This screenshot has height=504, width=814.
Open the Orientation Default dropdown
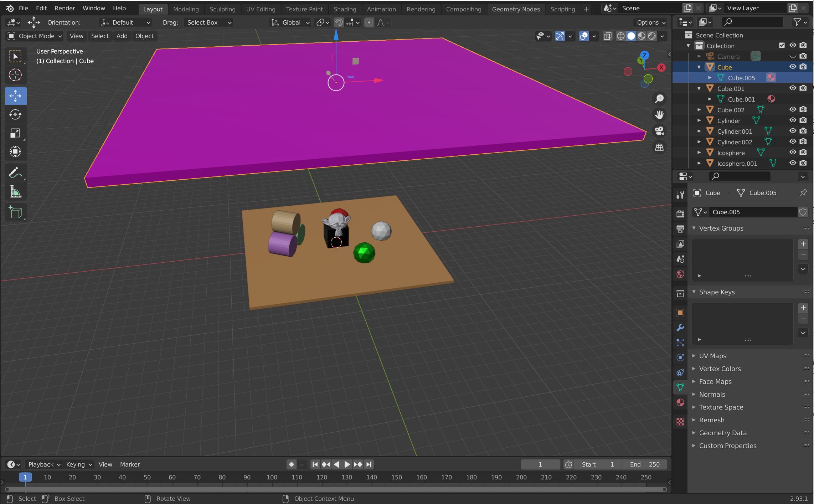(125, 22)
